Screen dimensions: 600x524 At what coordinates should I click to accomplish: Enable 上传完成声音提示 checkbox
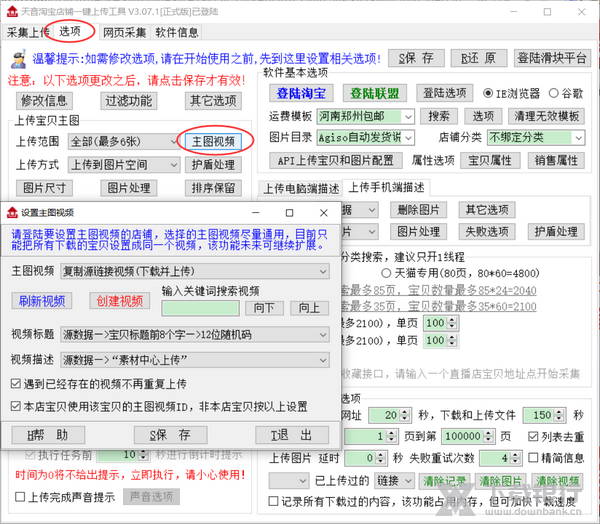coord(20,497)
